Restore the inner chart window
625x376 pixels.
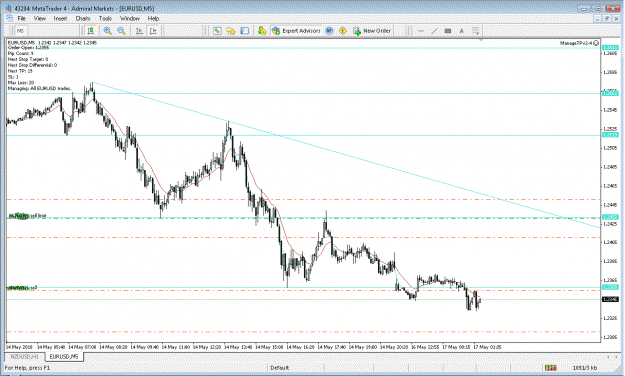point(607,18)
